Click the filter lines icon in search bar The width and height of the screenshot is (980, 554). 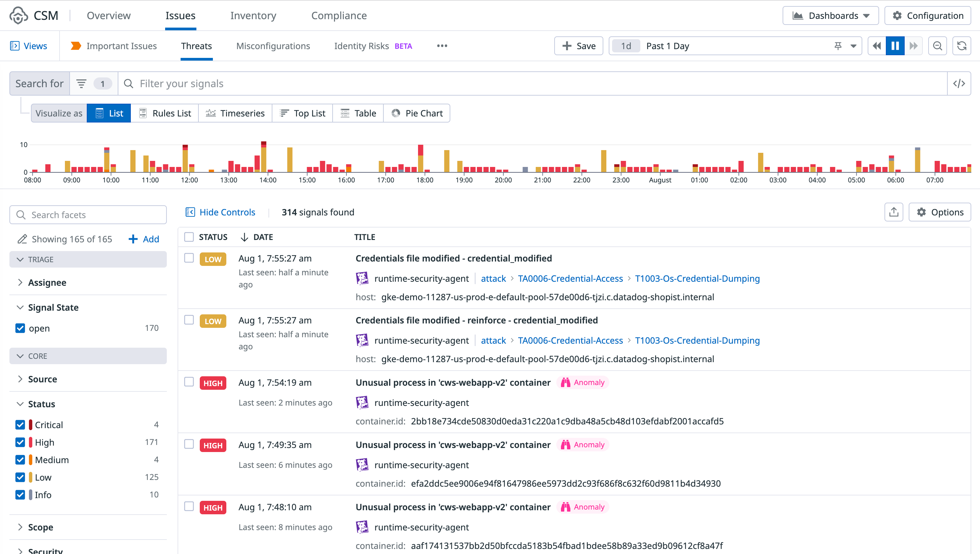click(81, 83)
